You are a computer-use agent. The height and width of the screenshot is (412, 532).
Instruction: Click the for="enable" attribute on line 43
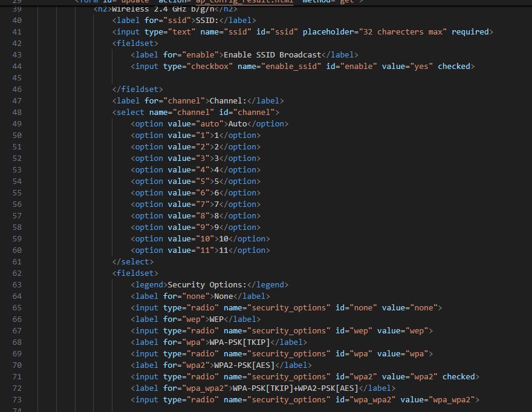191,55
